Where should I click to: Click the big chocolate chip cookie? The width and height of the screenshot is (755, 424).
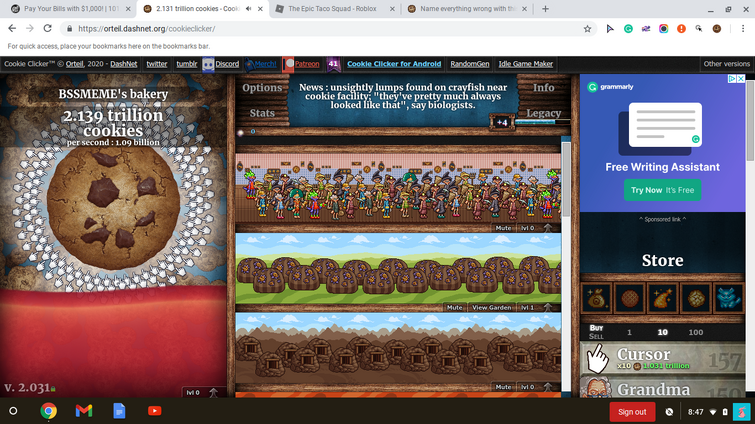coord(113,208)
